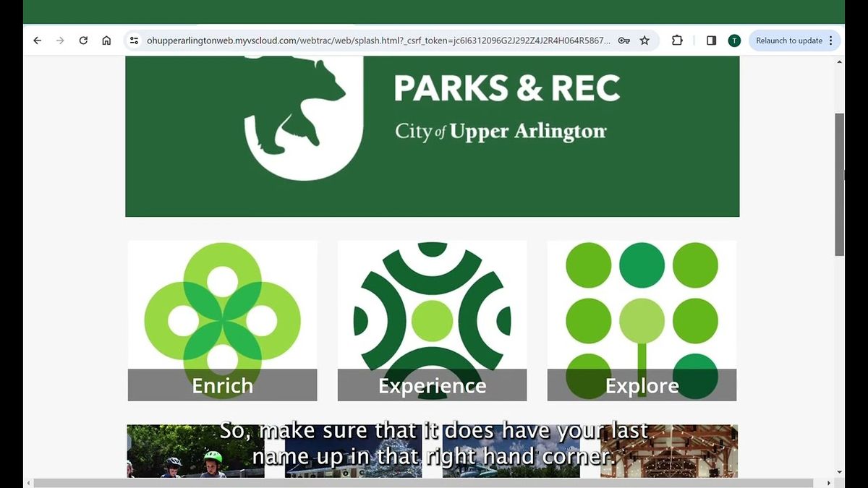This screenshot has height=488, width=868.
Task: Click the address bar URL field
Action: pyautogui.click(x=376, y=40)
